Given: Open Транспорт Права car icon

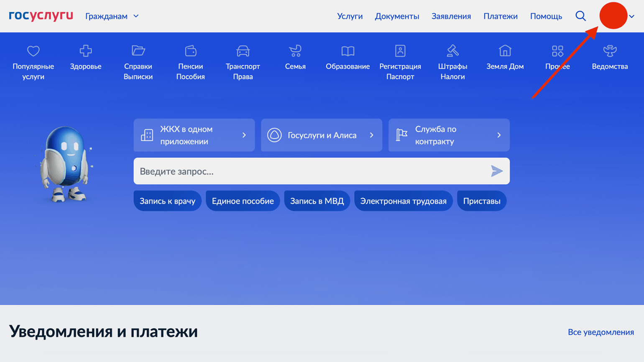Looking at the screenshot, I should pos(243,51).
